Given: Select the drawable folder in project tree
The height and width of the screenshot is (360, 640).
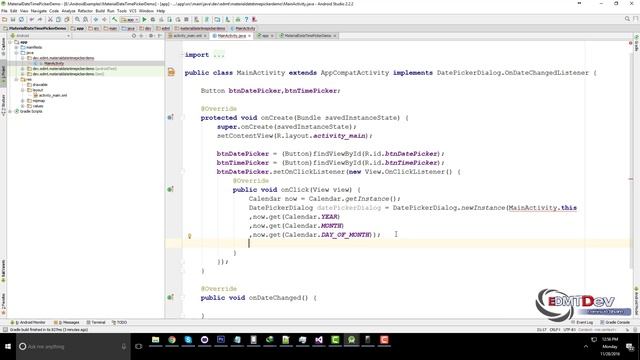Looking at the screenshot, I should click(x=40, y=84).
